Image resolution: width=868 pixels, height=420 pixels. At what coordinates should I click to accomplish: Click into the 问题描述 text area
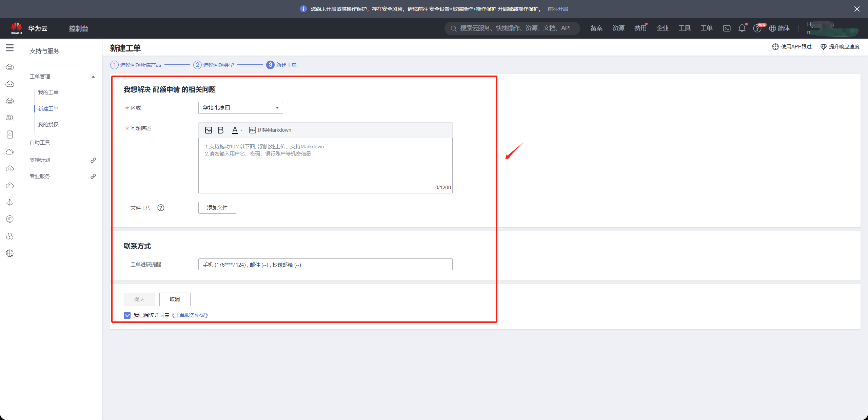(x=325, y=166)
